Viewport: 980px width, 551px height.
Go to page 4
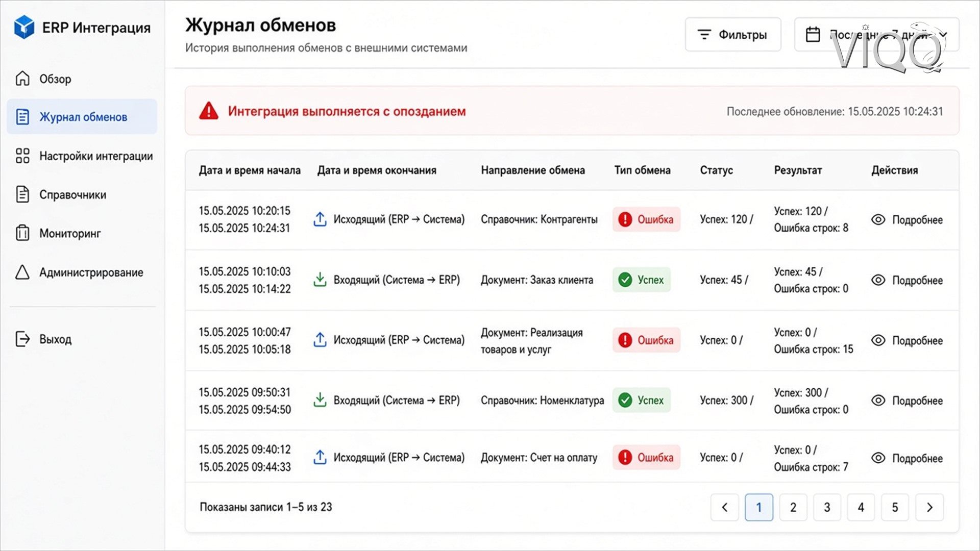click(861, 507)
